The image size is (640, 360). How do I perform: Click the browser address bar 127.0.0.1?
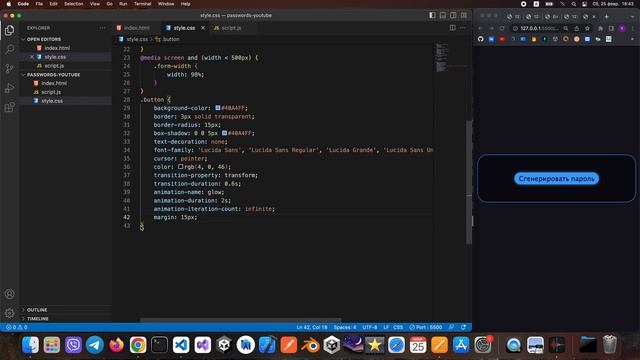click(x=539, y=28)
